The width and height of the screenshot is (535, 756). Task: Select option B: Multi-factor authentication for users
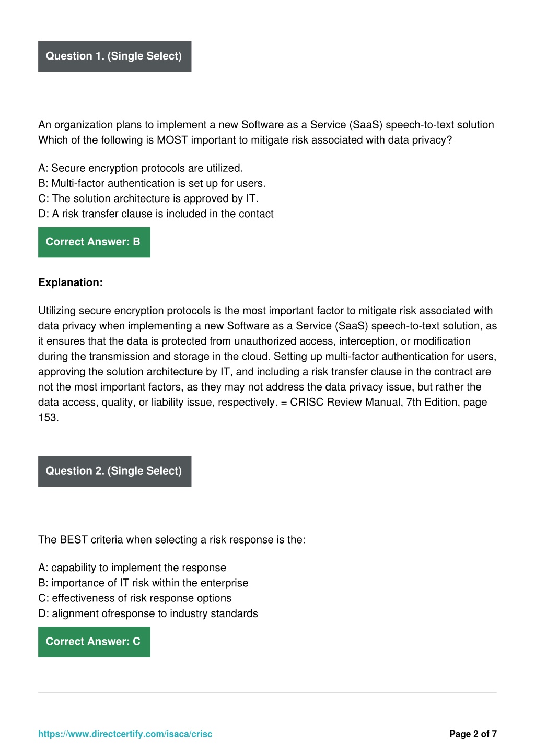coord(152,183)
